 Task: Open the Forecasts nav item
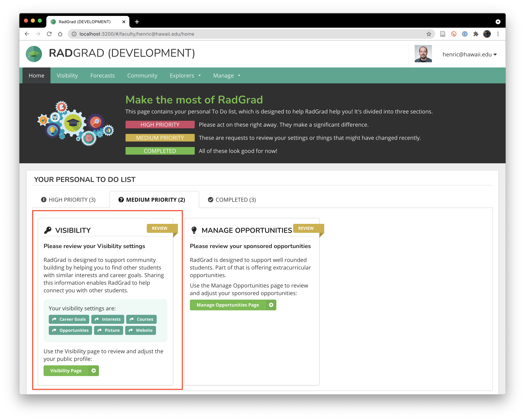click(103, 76)
